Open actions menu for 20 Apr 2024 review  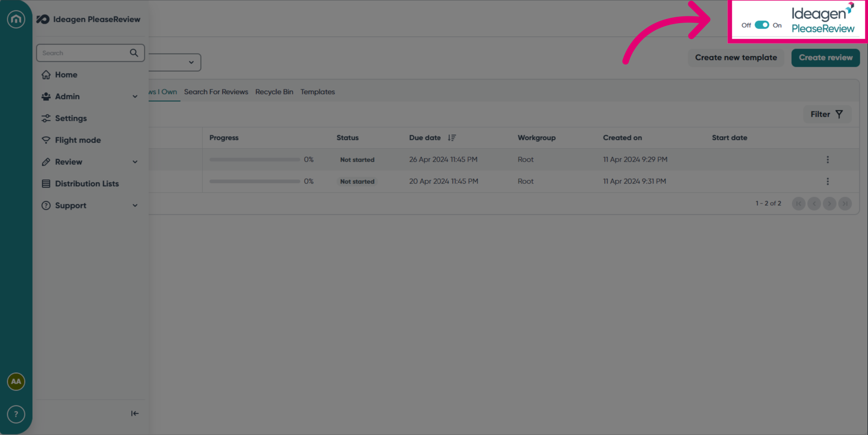point(828,181)
